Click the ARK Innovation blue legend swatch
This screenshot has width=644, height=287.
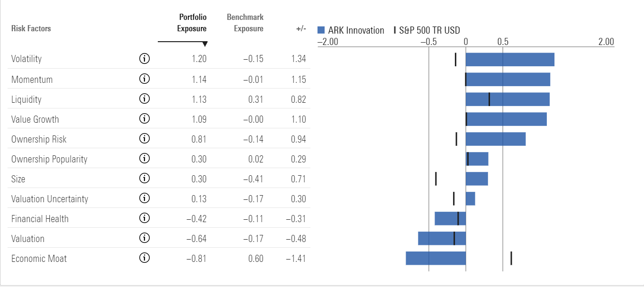coord(321,30)
